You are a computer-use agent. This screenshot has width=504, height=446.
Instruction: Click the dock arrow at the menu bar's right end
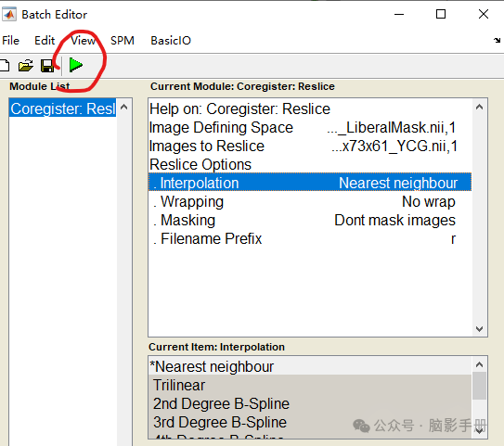tap(497, 40)
